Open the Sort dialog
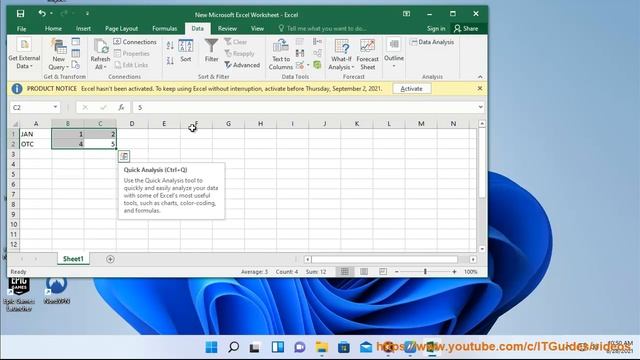The height and width of the screenshot is (360, 640). pos(186,51)
